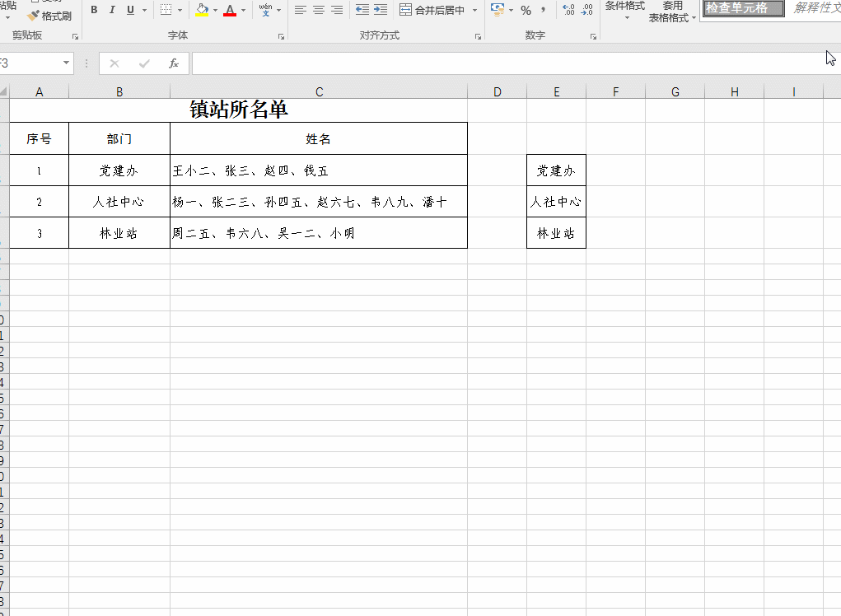The image size is (841, 616).
Task: Open number (数字) dialog launcher
Action: [x=593, y=36]
